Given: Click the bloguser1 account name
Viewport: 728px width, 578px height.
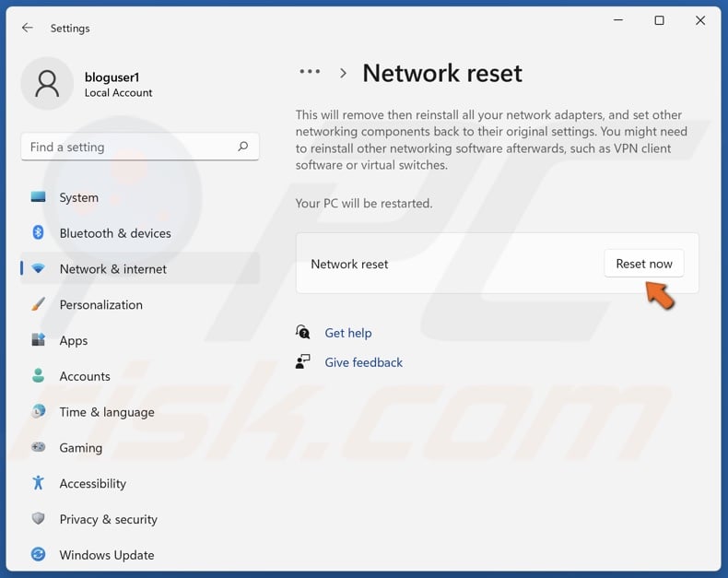Looking at the screenshot, I should point(112,77).
